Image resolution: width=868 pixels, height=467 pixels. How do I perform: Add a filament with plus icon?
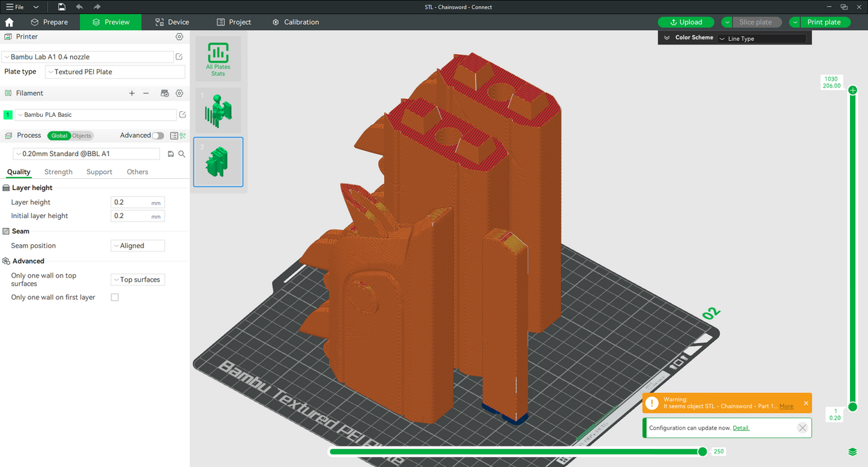pos(132,93)
